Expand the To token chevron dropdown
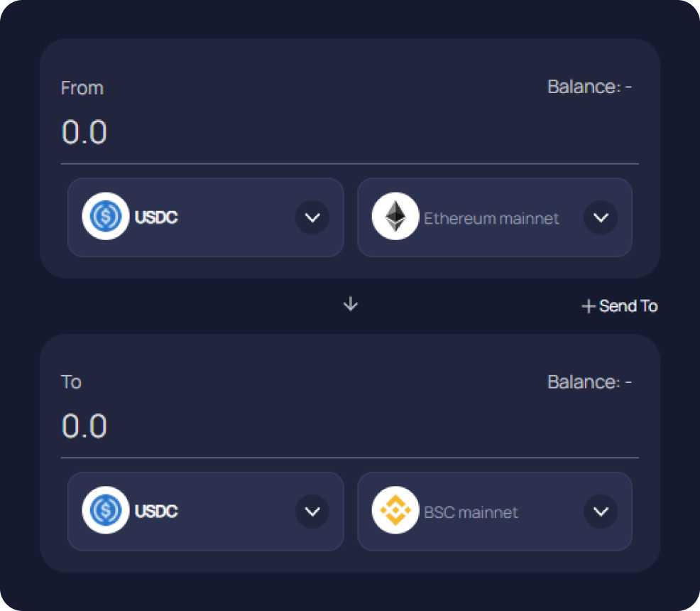700x611 pixels. point(312,512)
